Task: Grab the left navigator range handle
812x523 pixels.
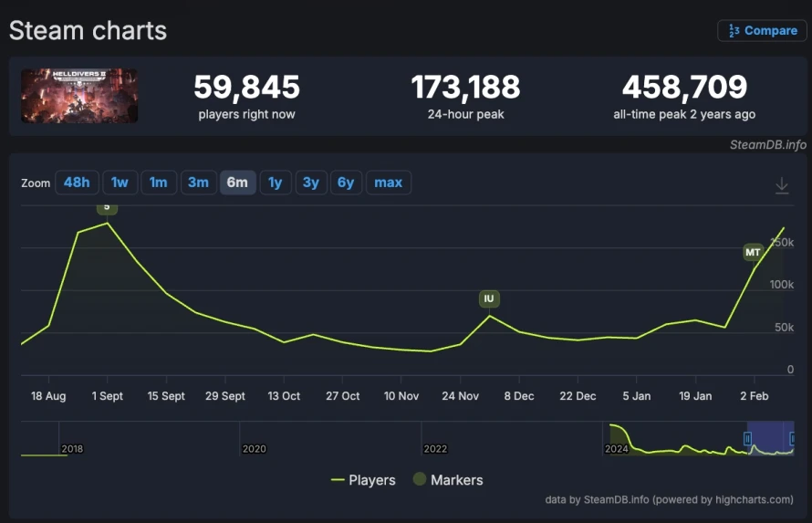Action: pyautogui.click(x=747, y=439)
